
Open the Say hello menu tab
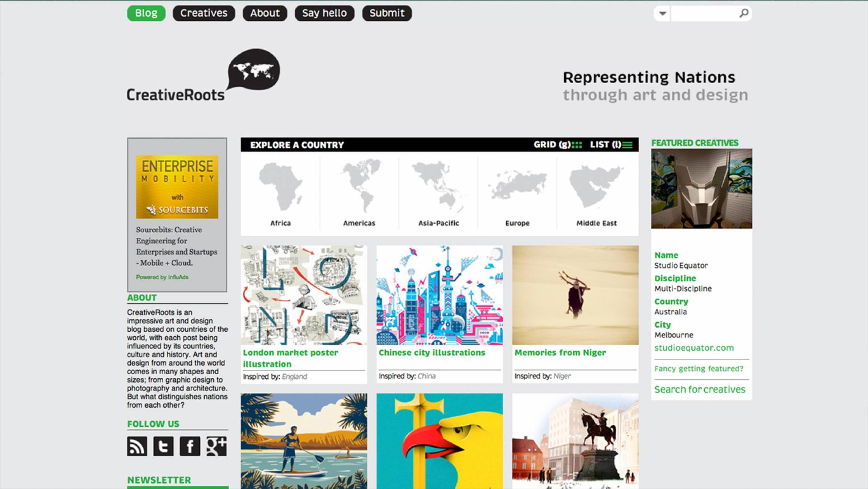click(325, 13)
